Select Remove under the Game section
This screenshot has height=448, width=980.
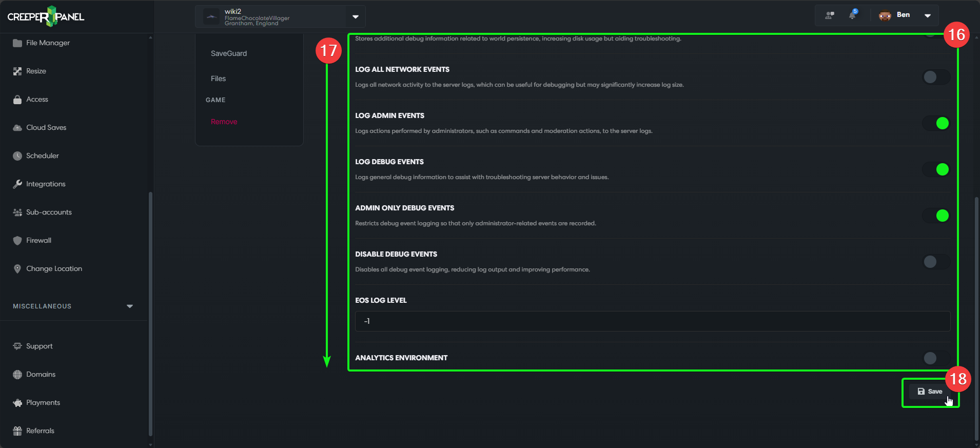(x=223, y=122)
